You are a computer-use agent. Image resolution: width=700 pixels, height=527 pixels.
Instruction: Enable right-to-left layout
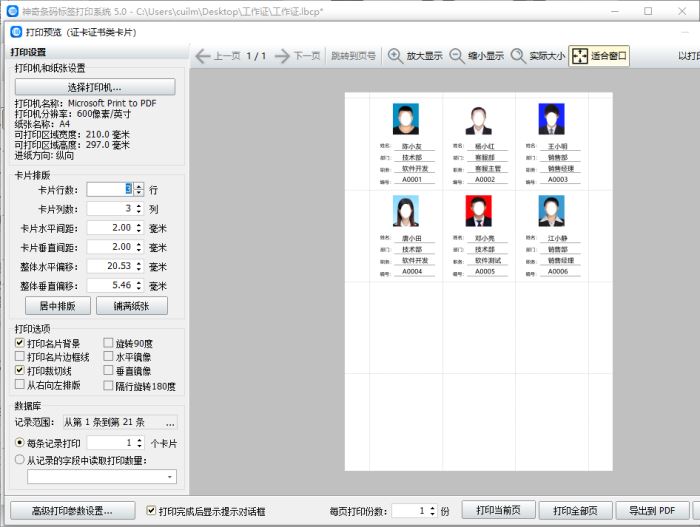20,384
